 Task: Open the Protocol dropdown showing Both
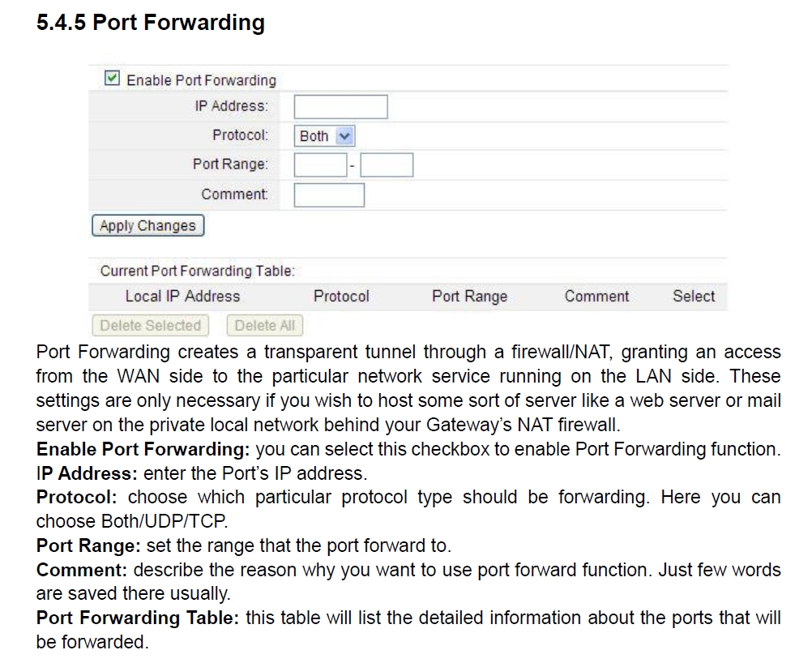pyautogui.click(x=324, y=136)
